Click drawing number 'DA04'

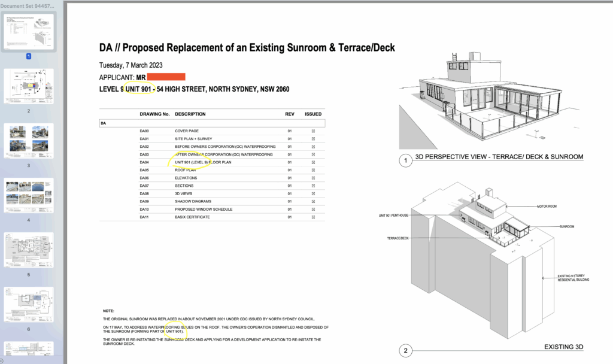[144, 162]
